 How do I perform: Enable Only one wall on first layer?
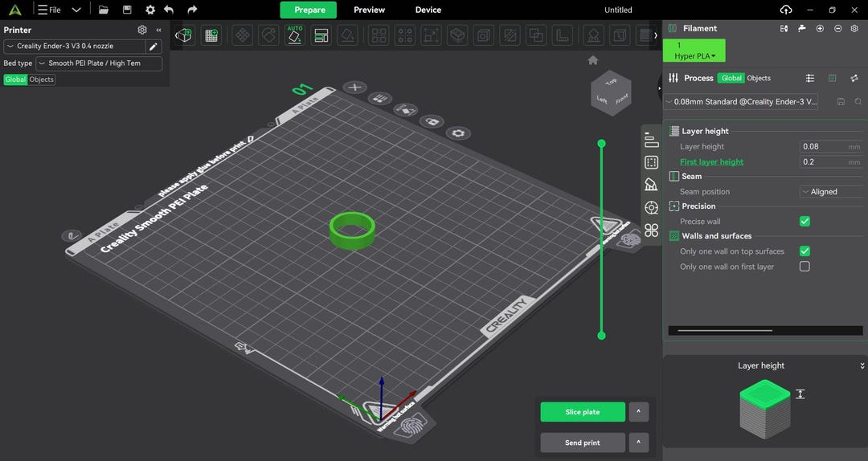point(805,267)
